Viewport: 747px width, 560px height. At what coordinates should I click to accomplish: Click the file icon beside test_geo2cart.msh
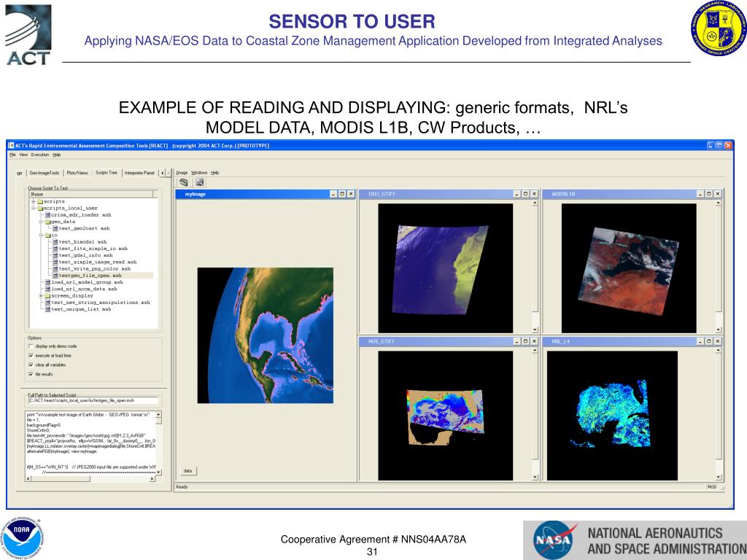pyautogui.click(x=55, y=228)
